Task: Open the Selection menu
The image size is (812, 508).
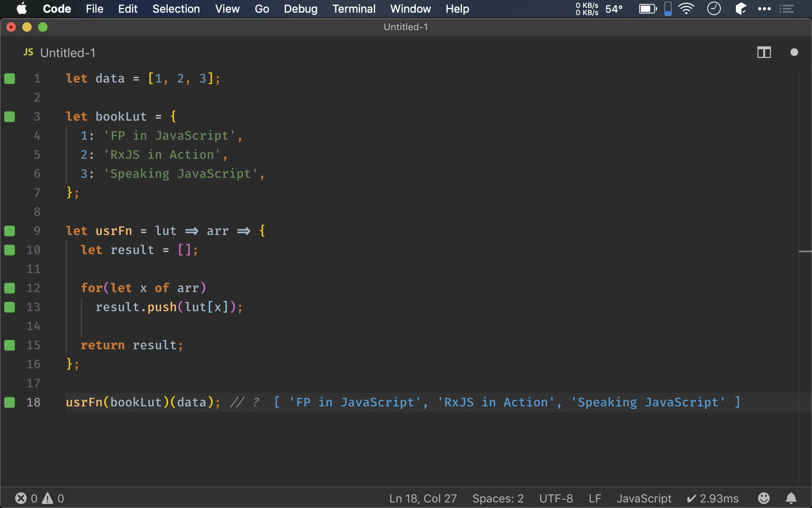Action: [176, 9]
